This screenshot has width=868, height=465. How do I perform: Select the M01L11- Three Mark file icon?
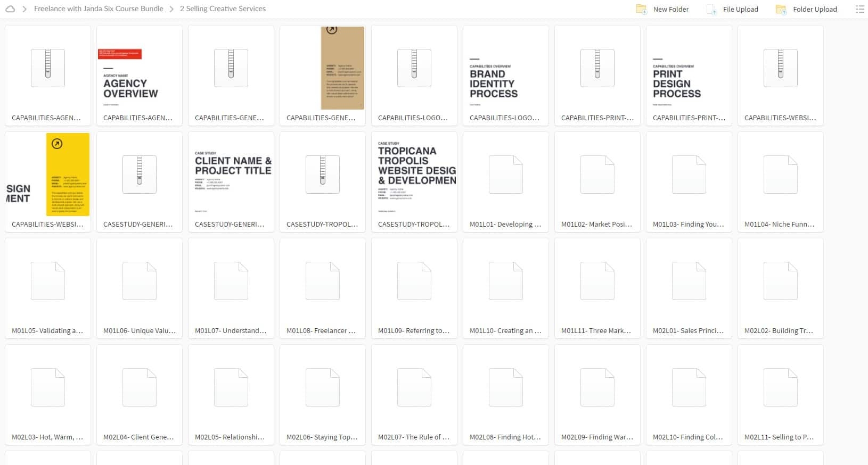point(597,281)
